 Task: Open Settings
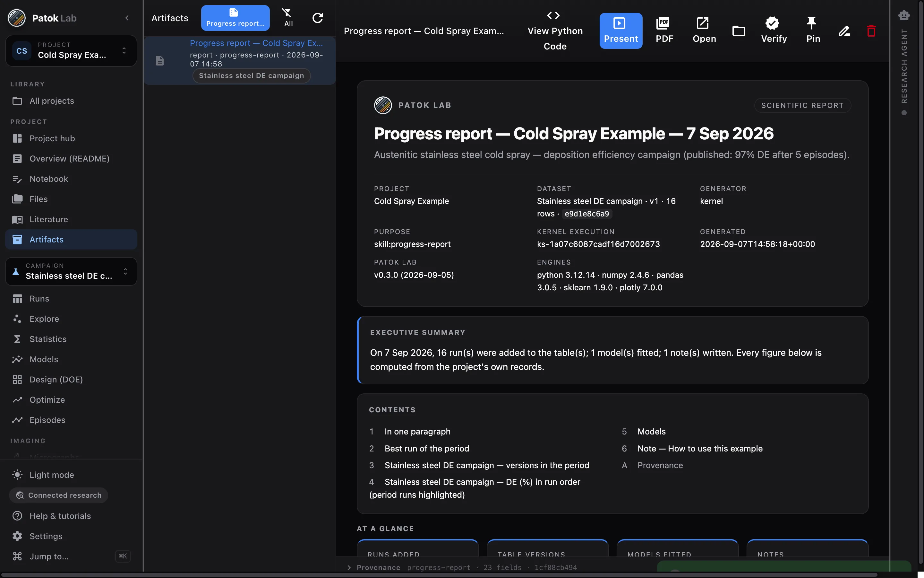pos(71,536)
